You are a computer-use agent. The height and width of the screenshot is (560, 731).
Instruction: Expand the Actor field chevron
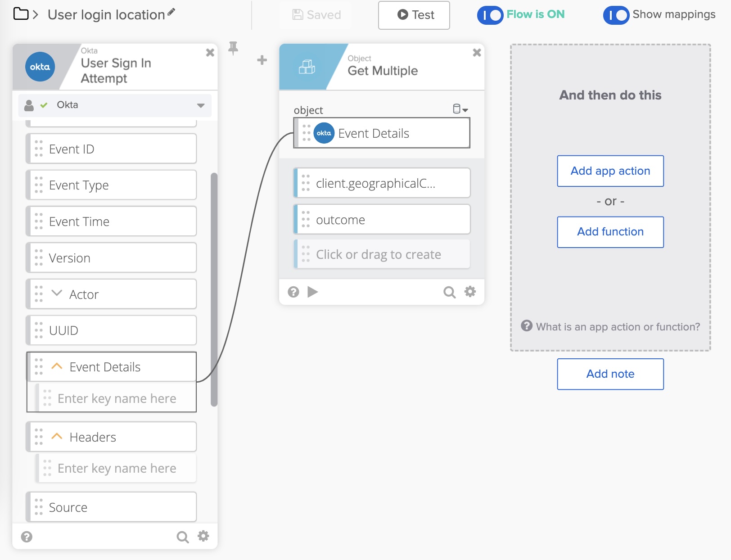coord(57,294)
